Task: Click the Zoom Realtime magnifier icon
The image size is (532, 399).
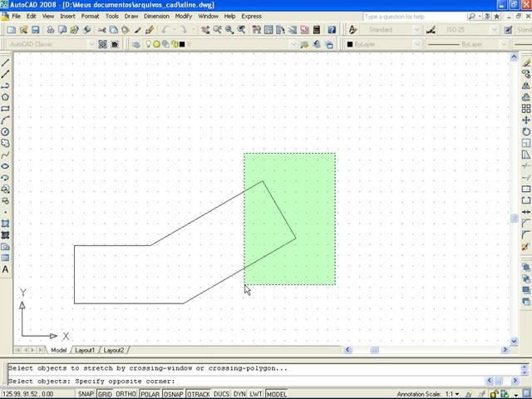Action: pos(217,30)
